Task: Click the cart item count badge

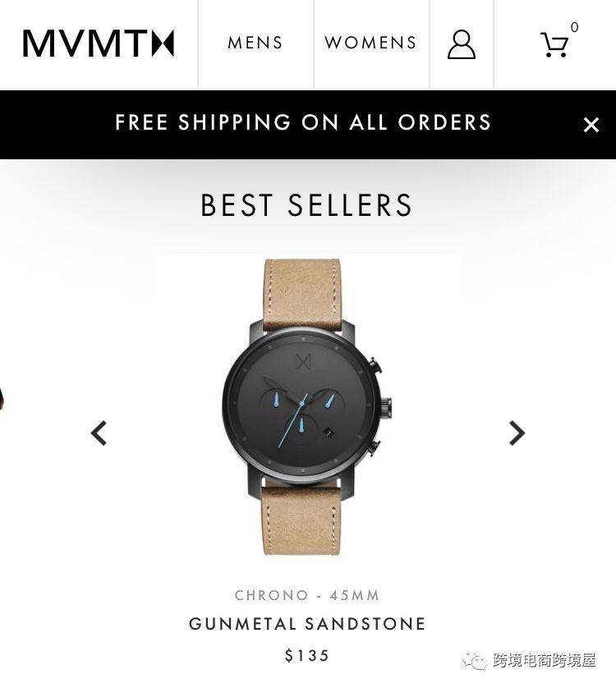Action: pyautogui.click(x=574, y=27)
